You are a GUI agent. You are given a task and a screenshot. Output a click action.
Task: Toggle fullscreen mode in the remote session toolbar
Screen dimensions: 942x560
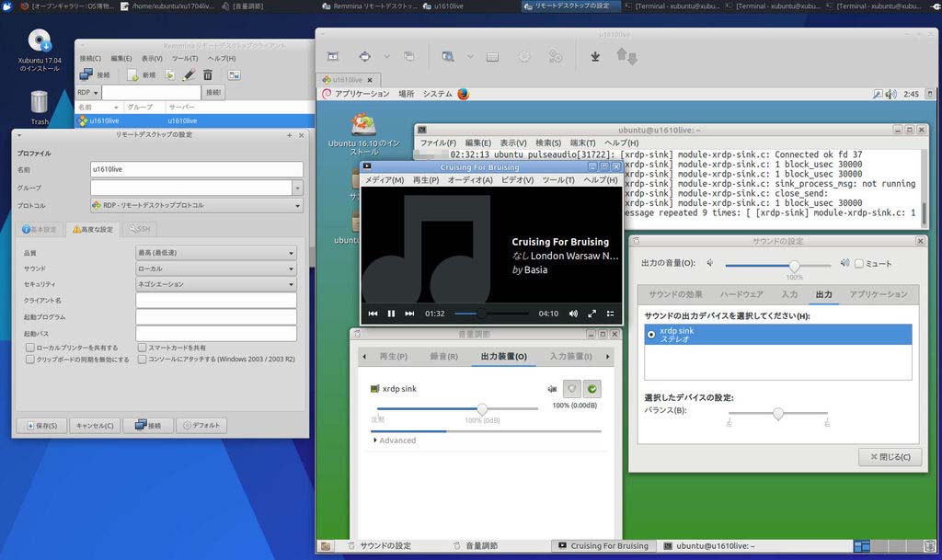(x=364, y=56)
